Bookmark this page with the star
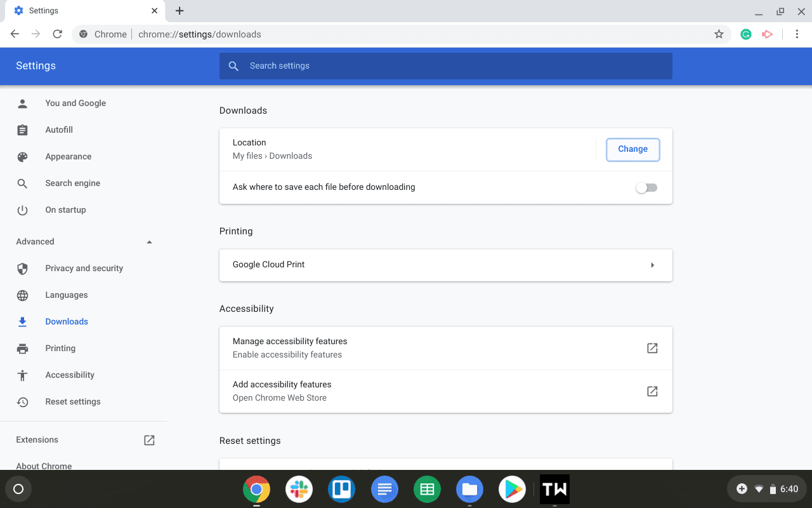This screenshot has width=812, height=508. [719, 34]
